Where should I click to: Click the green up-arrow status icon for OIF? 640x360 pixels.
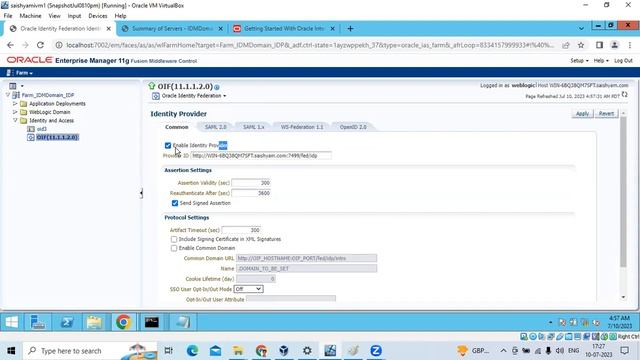coord(152,86)
